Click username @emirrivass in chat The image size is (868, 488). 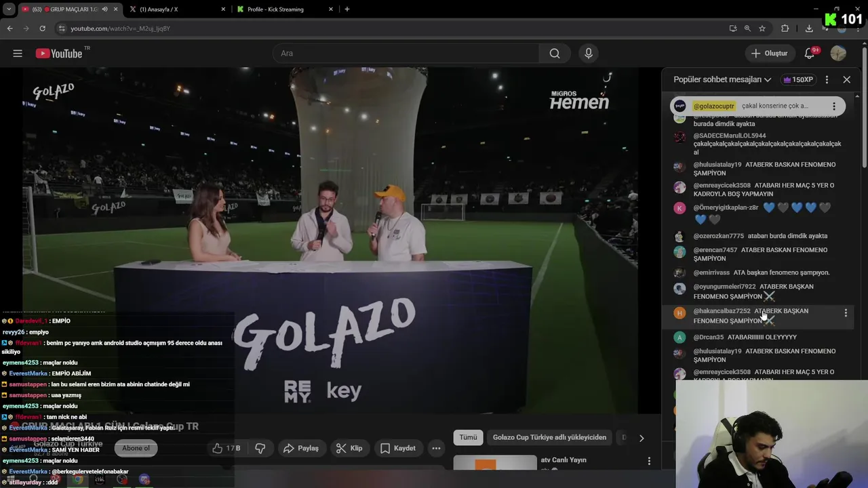tap(711, 272)
